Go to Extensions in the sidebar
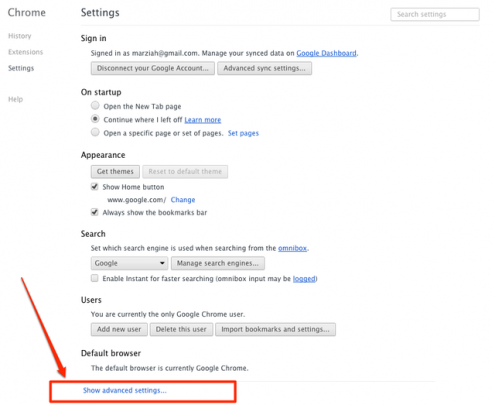 click(26, 52)
